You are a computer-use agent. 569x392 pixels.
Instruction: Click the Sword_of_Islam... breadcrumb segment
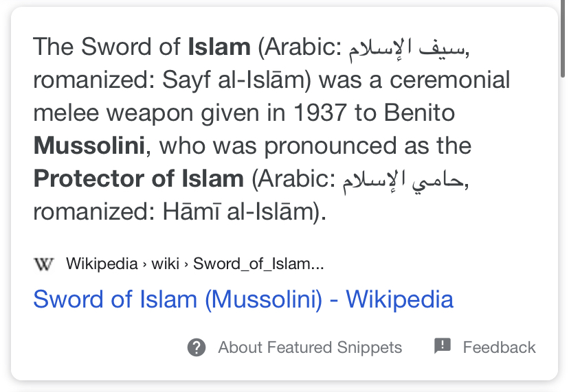pyautogui.click(x=258, y=264)
